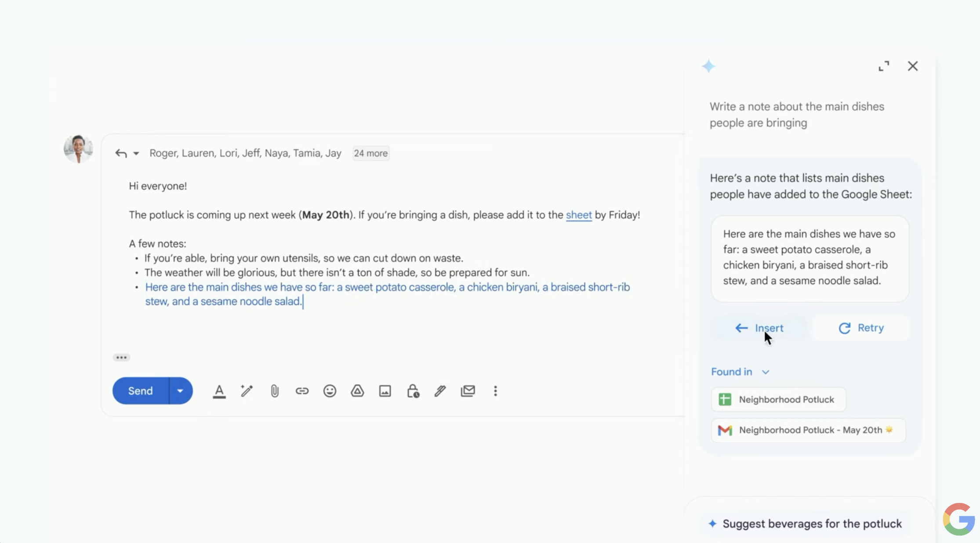Collapse the Found in section
This screenshot has height=543, width=980.
pyautogui.click(x=766, y=372)
